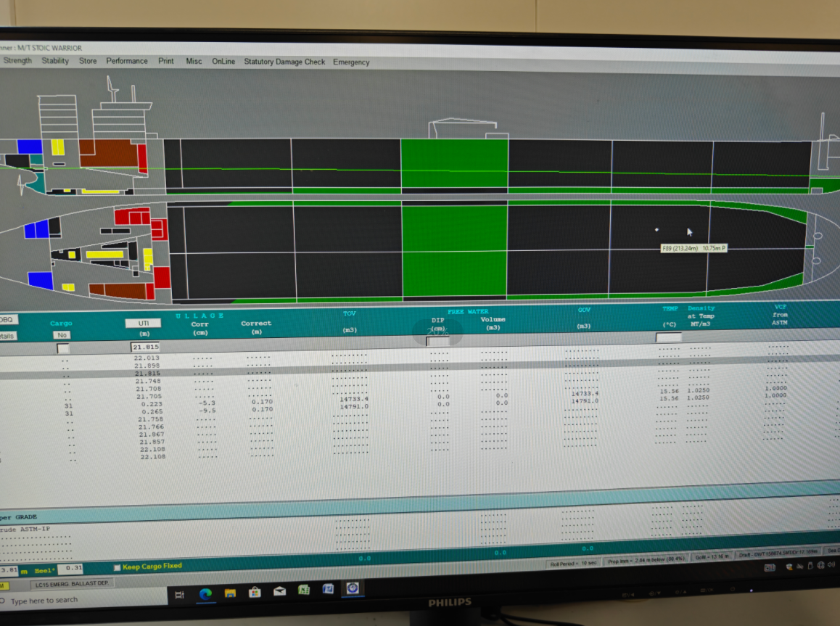Open the Emergency menu
This screenshot has height=626, width=840.
click(x=351, y=62)
